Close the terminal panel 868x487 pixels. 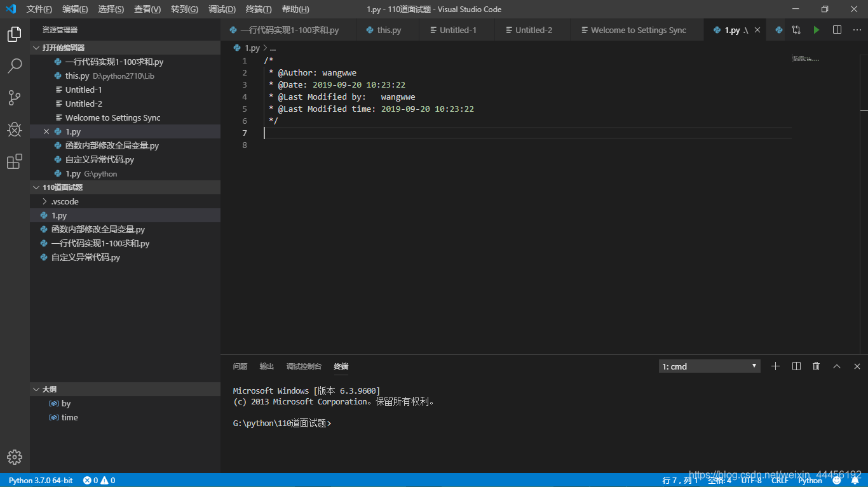tap(857, 366)
